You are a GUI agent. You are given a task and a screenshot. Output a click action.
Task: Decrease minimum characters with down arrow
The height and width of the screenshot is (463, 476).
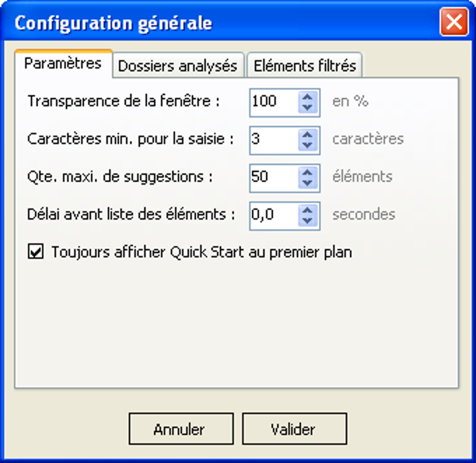[x=307, y=145]
